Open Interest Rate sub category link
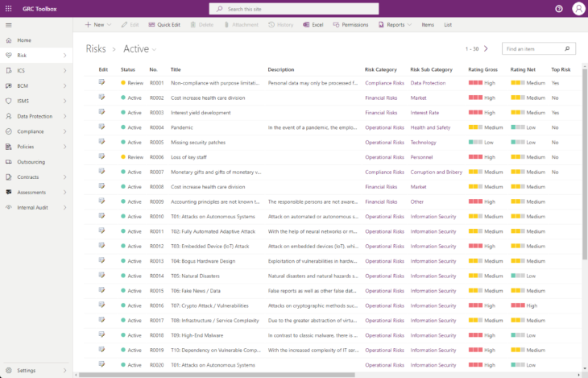 pyautogui.click(x=424, y=113)
